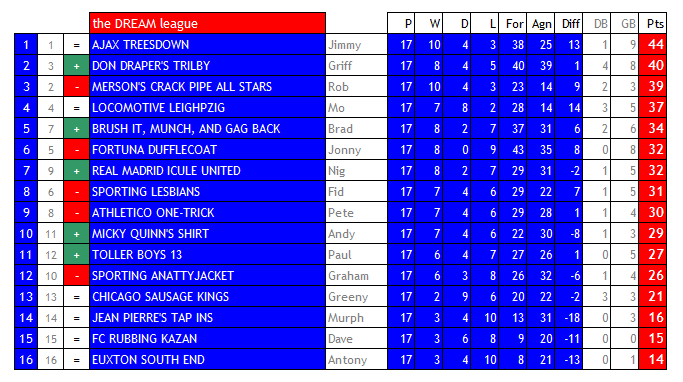Click the red minus indicator beside SPORTING LESBIANS

coord(77,192)
